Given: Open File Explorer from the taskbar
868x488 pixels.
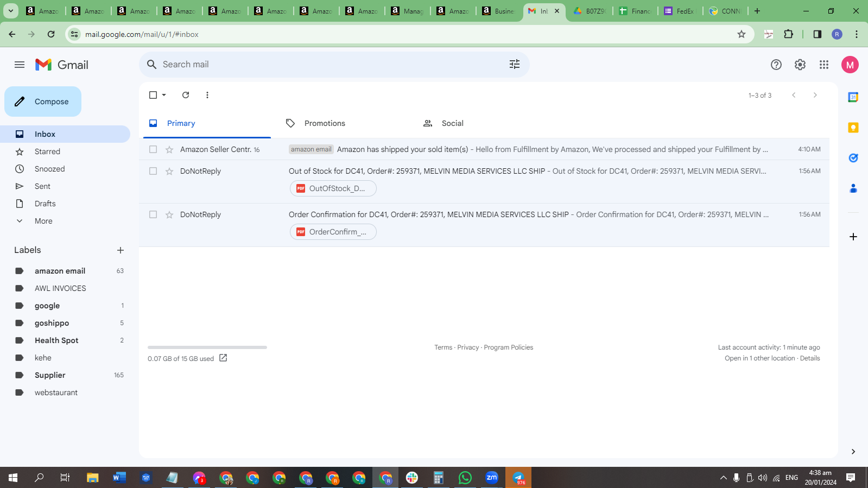Looking at the screenshot, I should coord(93,478).
